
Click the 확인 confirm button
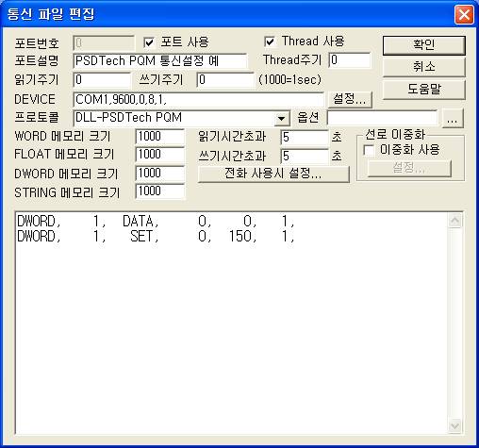pyautogui.click(x=423, y=45)
